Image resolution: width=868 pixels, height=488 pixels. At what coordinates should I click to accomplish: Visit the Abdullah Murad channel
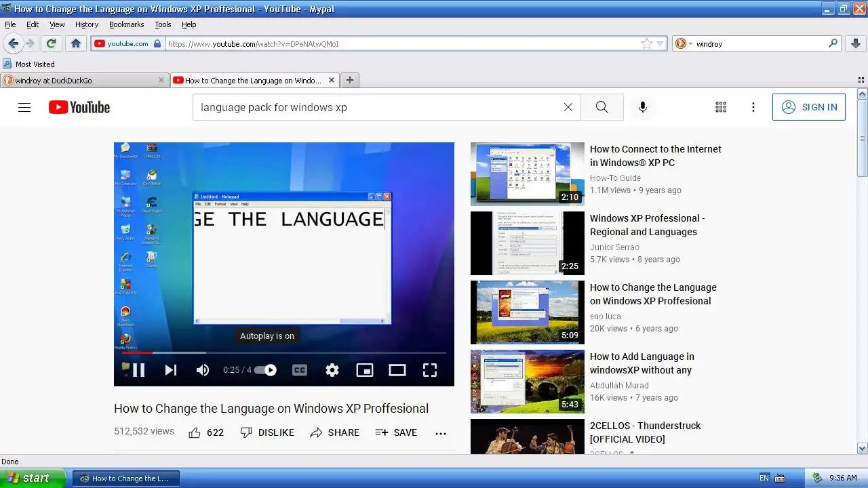pyautogui.click(x=619, y=386)
